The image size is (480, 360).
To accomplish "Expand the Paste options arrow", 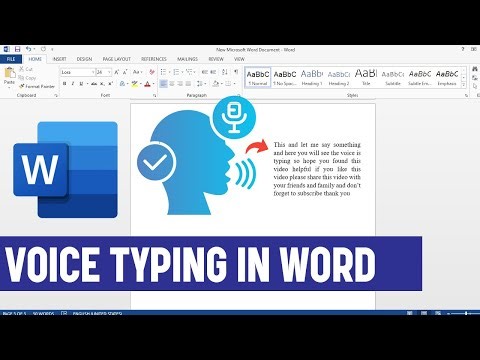I will tap(9, 87).
